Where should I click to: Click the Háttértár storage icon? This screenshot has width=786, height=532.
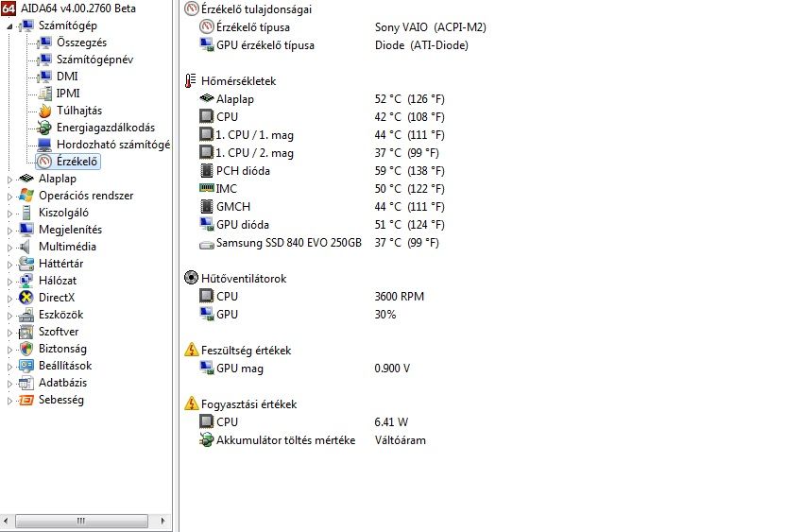(26, 264)
